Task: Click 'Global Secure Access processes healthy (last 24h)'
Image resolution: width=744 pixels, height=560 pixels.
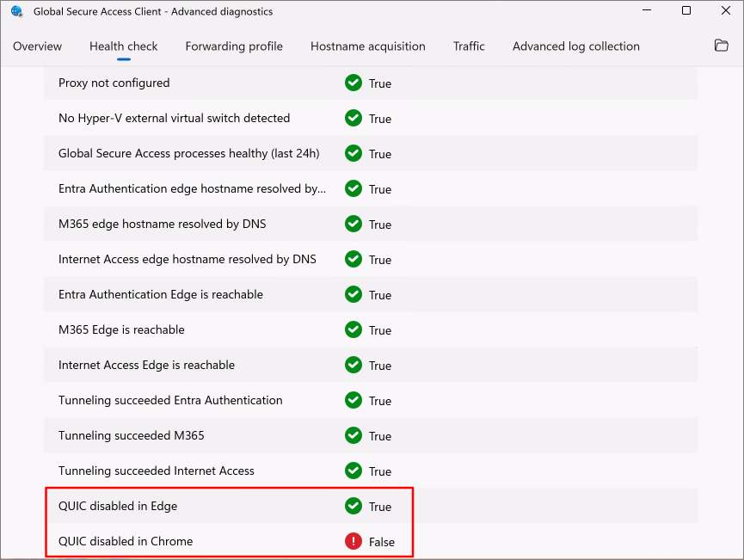Action: tap(189, 153)
